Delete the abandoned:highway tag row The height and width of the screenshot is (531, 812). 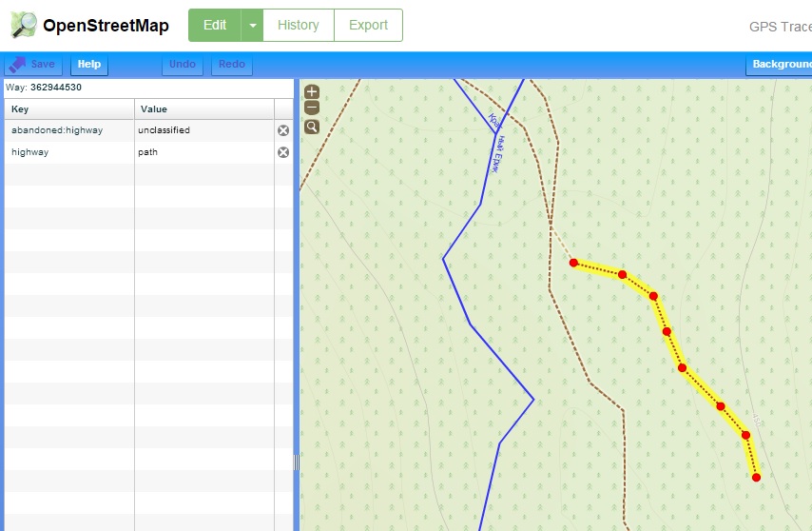283,130
